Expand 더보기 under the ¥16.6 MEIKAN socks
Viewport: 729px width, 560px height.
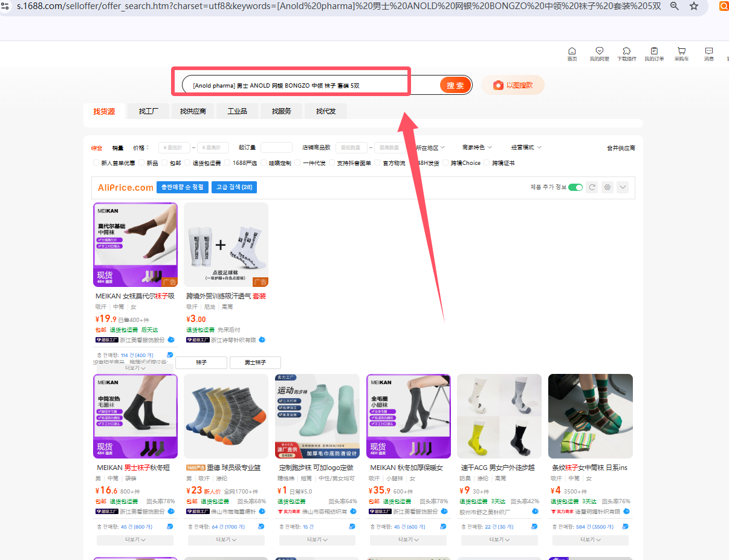pos(135,540)
